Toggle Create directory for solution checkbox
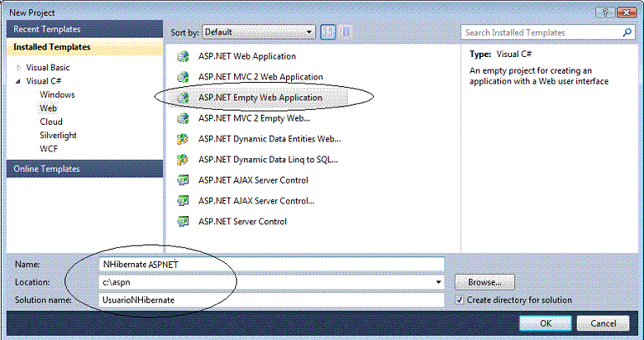This screenshot has width=644, height=340. click(x=460, y=300)
